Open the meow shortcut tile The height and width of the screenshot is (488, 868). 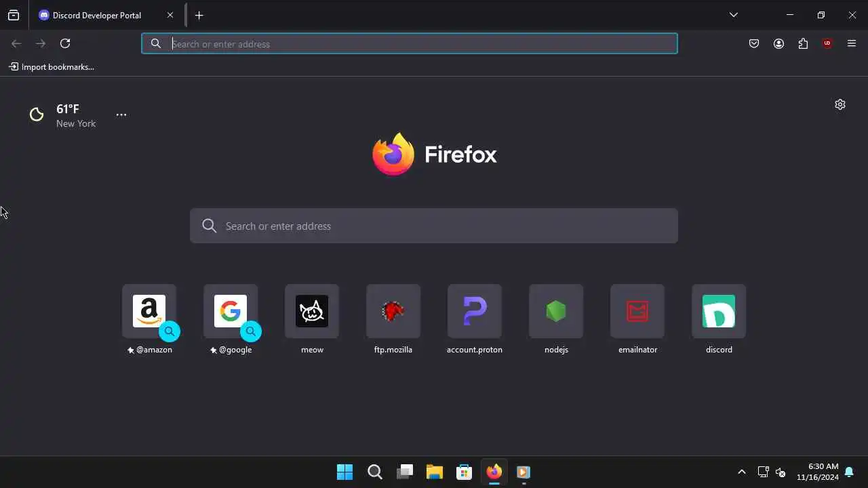click(x=312, y=319)
